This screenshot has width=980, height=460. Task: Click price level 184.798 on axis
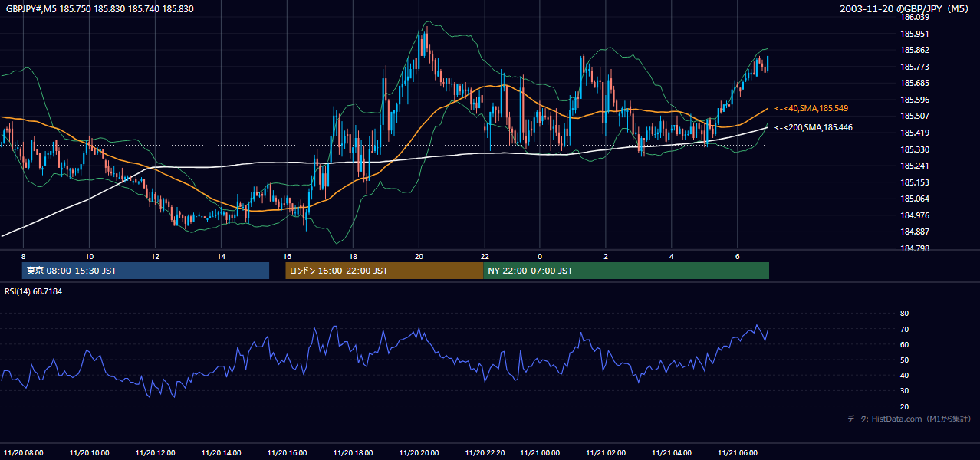(915, 248)
